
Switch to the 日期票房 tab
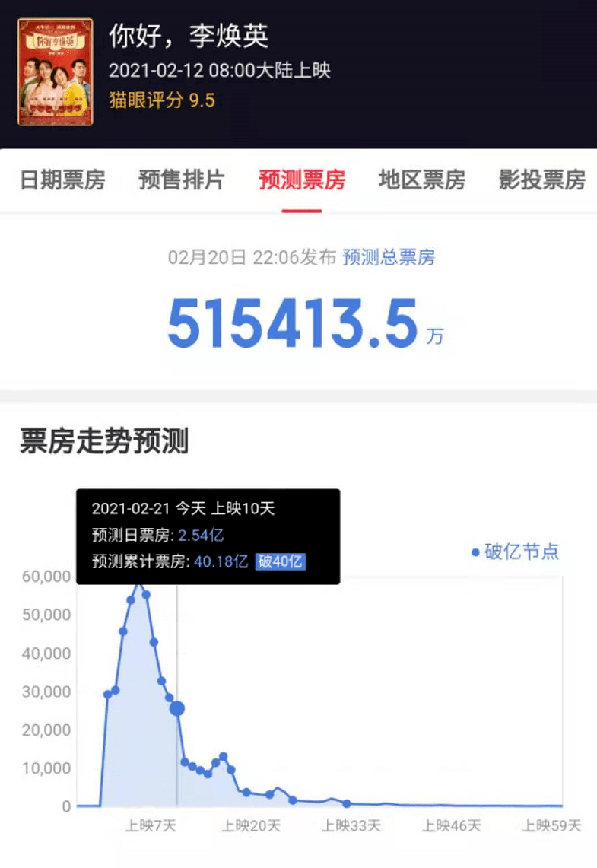(x=63, y=180)
